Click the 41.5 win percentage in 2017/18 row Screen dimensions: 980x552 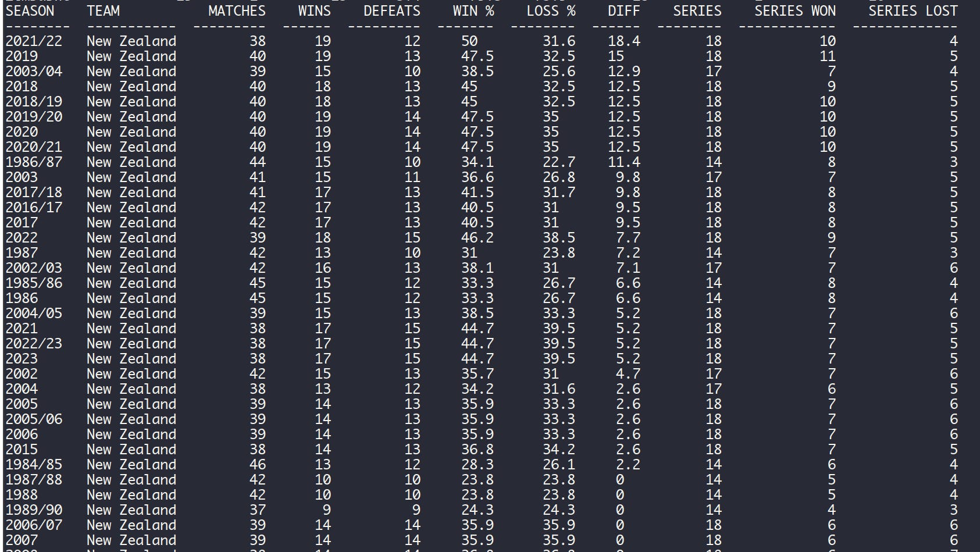(477, 193)
